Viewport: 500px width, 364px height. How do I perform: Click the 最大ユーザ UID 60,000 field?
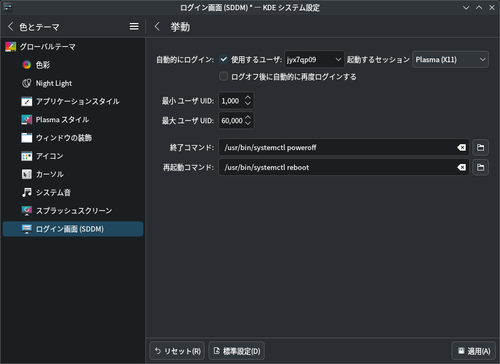point(236,120)
